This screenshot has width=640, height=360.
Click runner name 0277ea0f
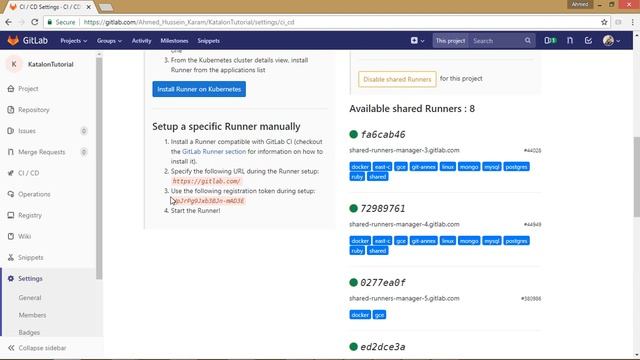tap(383, 282)
